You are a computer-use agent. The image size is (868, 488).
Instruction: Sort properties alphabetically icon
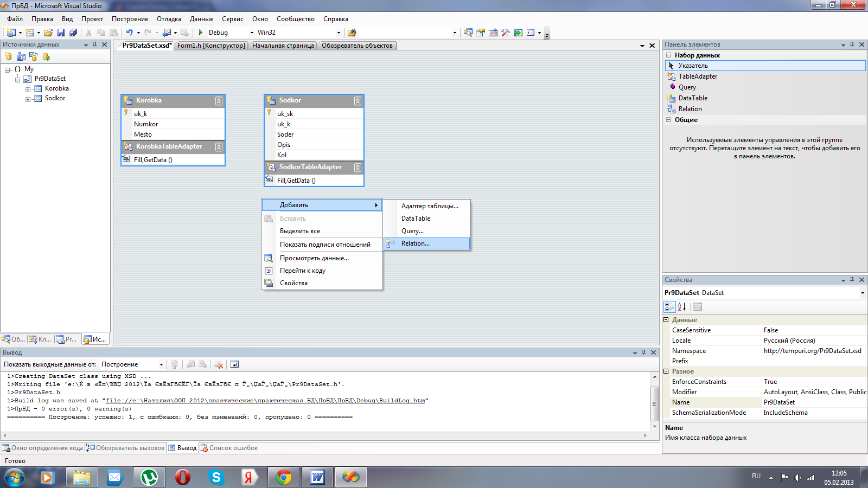(682, 307)
